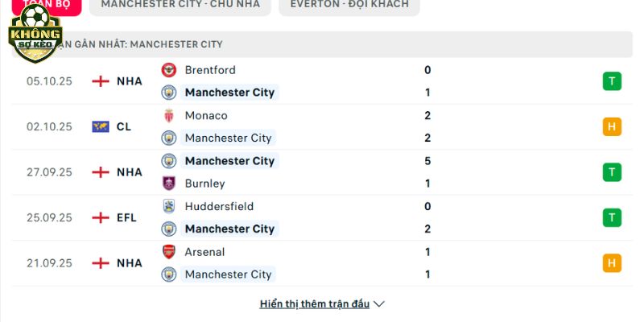Open the Arsenal team link
The width and height of the screenshot is (644, 322).
pos(204,252)
